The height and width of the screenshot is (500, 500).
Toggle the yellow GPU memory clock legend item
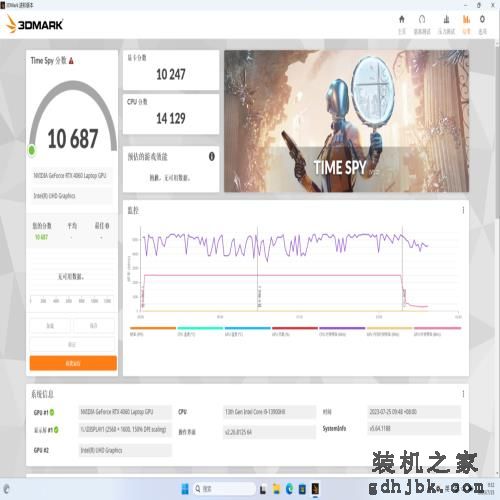[x=389, y=331]
